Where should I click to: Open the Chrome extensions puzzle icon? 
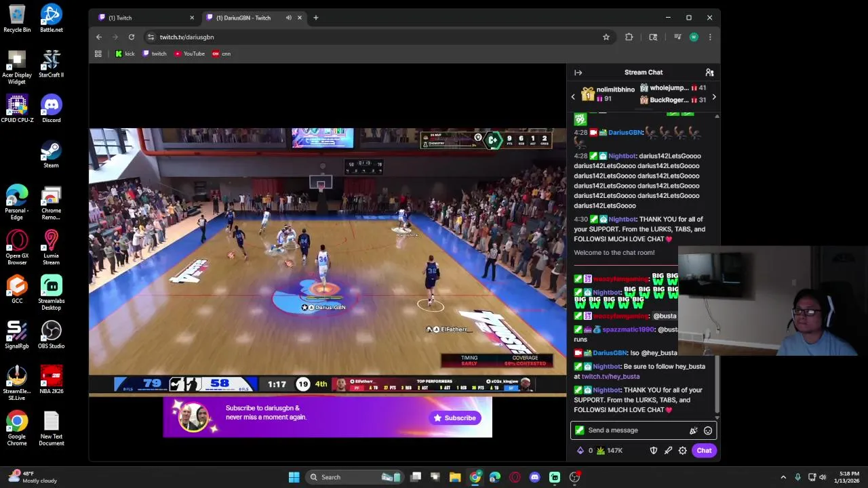click(629, 37)
